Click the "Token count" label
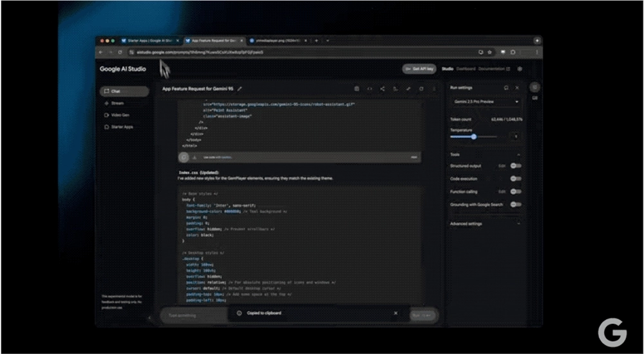644x354 pixels. 461,120
